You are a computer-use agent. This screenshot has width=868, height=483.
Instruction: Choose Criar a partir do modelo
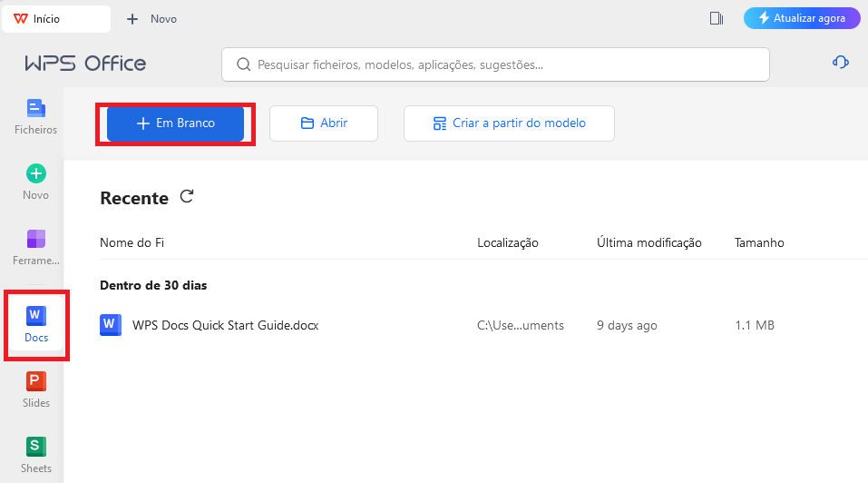coord(509,123)
